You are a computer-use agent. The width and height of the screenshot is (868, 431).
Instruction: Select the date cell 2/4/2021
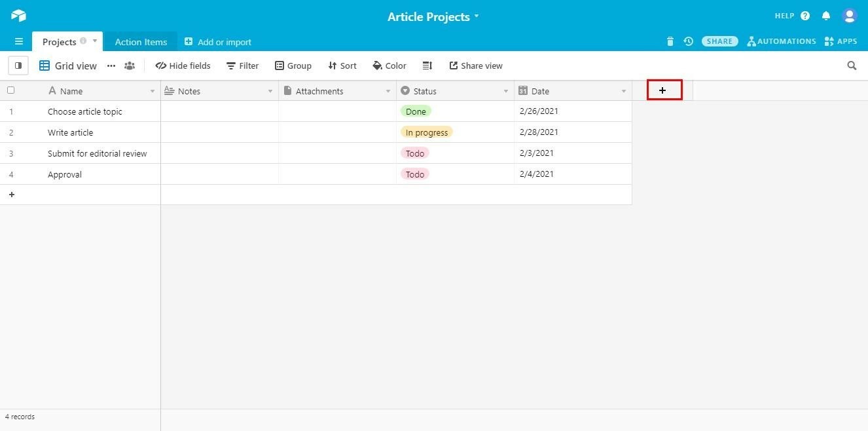pos(573,174)
